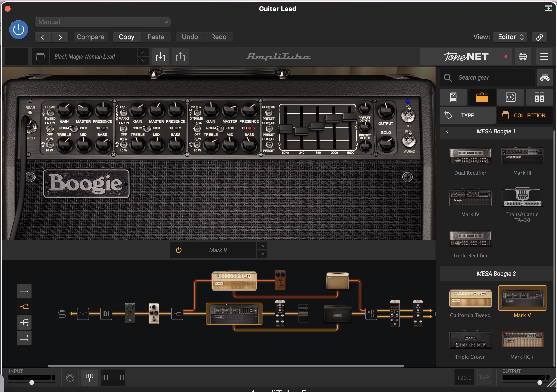Open the hamburger main menu

[x=544, y=57]
